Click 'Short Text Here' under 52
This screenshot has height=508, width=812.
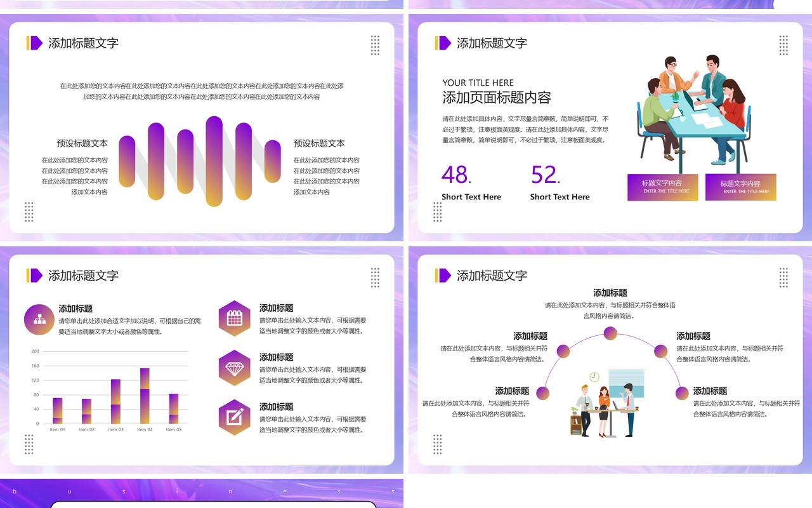tap(560, 197)
